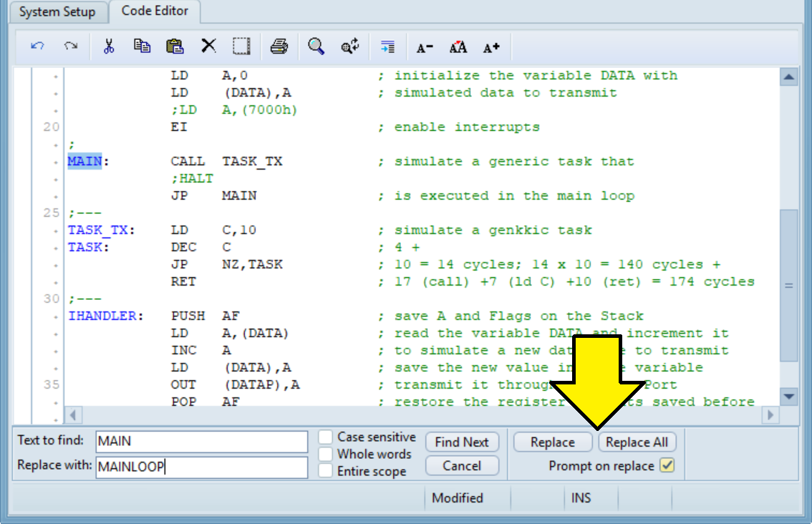The image size is (812, 524).
Task: Increase font size with the A+ icon
Action: point(491,48)
